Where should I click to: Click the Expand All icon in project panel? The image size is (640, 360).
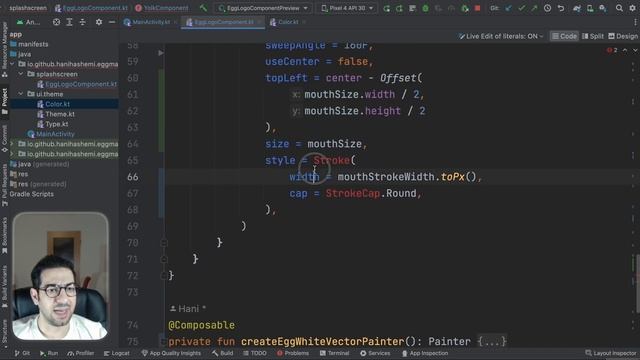[69, 22]
